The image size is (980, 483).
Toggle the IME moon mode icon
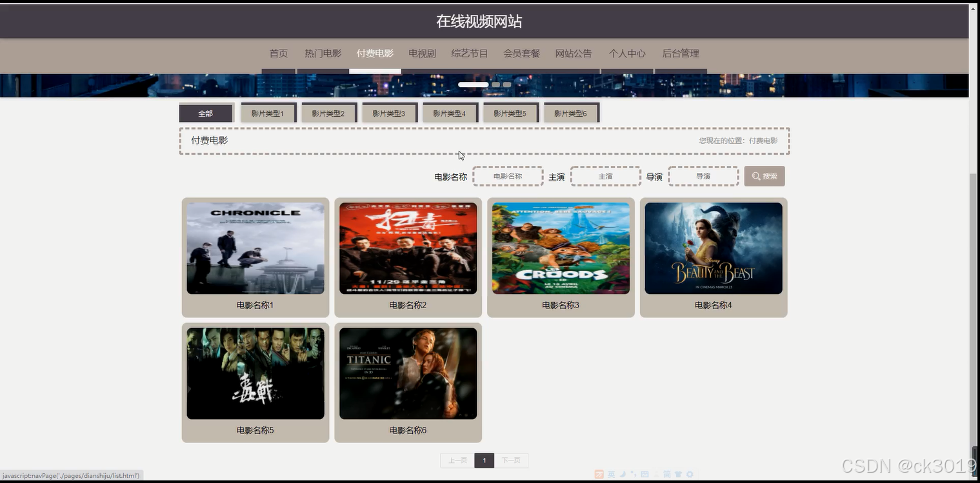[623, 475]
